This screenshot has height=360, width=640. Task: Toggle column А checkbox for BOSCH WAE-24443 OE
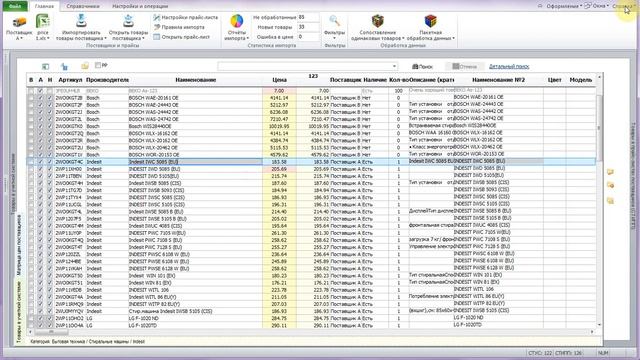[x=40, y=105]
